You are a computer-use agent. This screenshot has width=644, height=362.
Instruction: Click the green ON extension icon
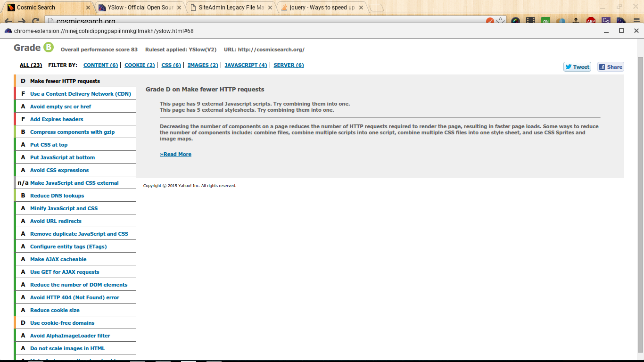[545, 21]
